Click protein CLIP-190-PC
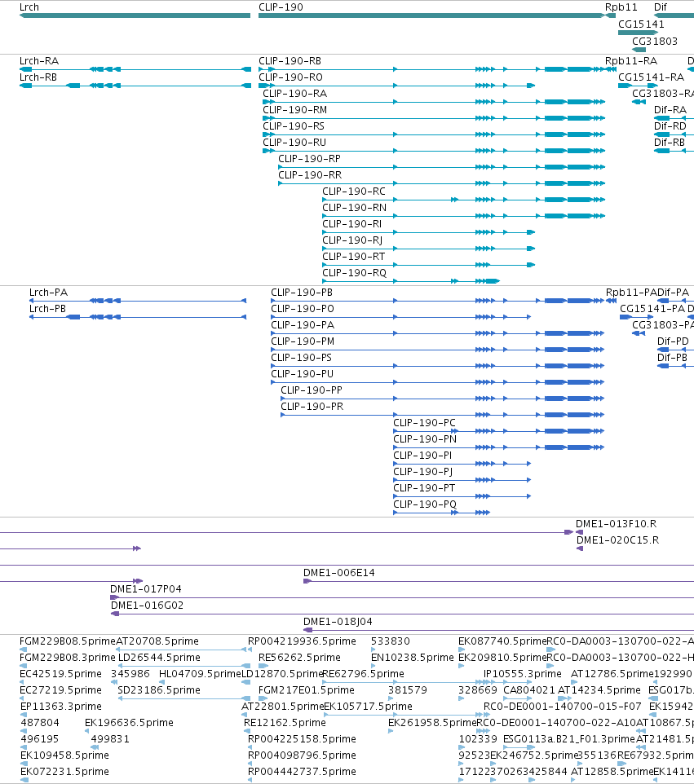 tap(424, 423)
